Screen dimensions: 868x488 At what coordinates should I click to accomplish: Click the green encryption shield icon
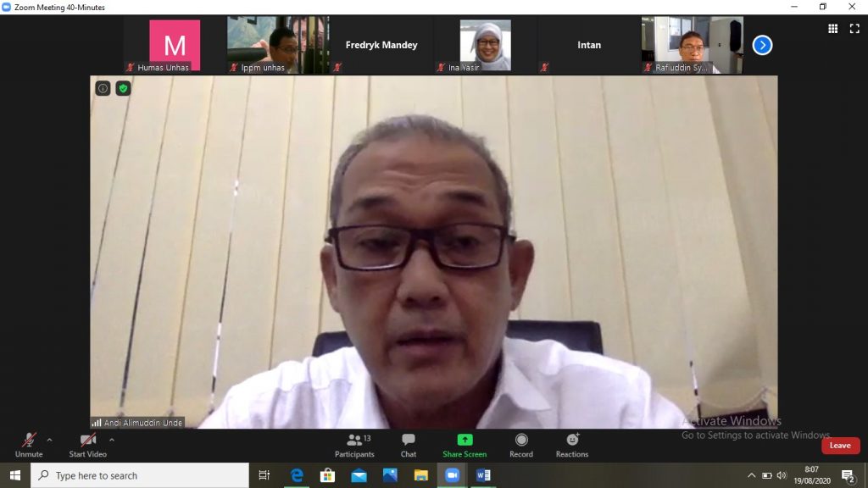tap(122, 87)
